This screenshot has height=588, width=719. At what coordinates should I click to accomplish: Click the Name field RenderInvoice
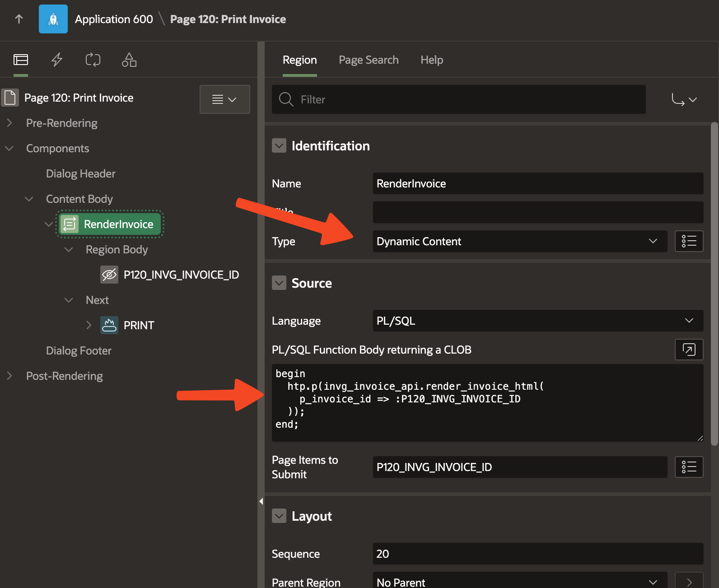(x=538, y=183)
